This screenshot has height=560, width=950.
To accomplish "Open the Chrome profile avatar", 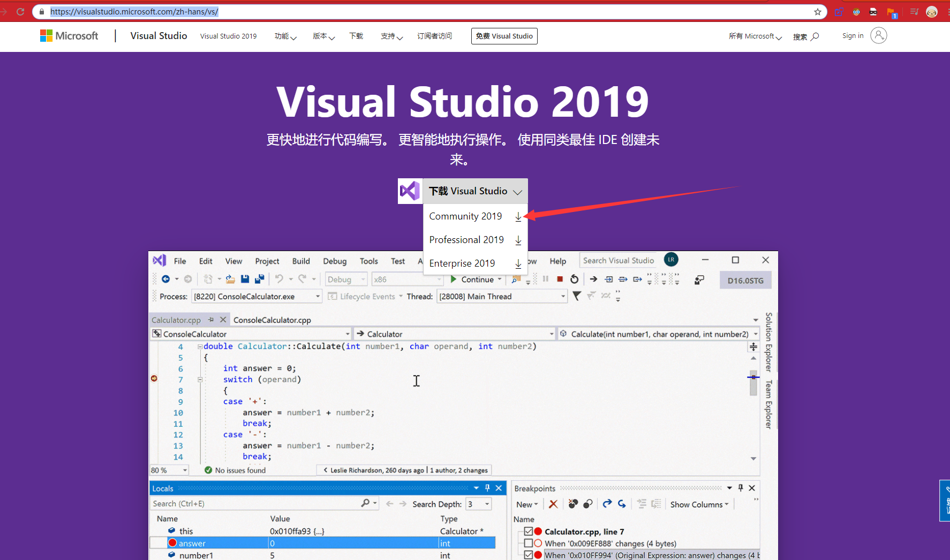I will [932, 12].
